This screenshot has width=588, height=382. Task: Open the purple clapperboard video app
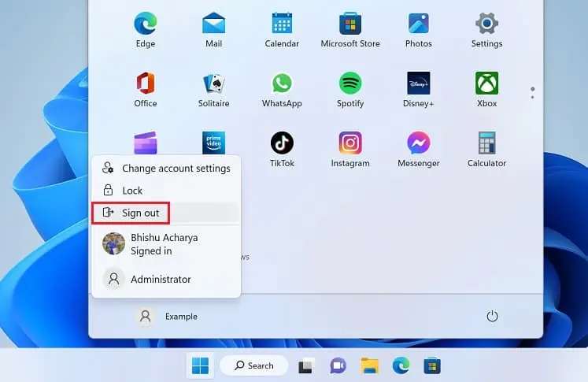(146, 143)
